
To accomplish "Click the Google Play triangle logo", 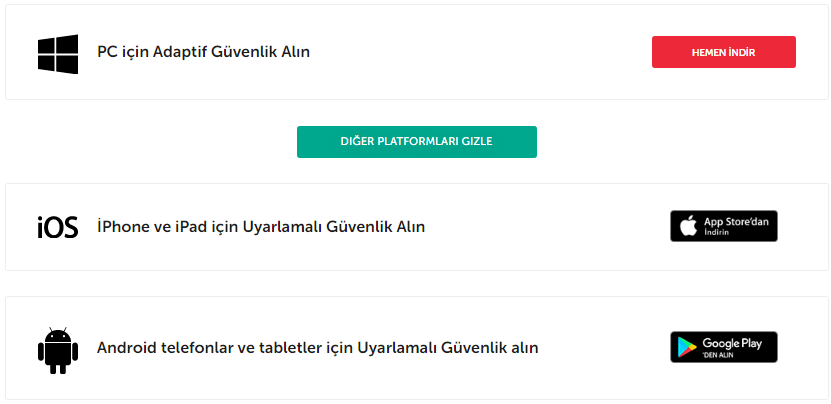I will 688,347.
